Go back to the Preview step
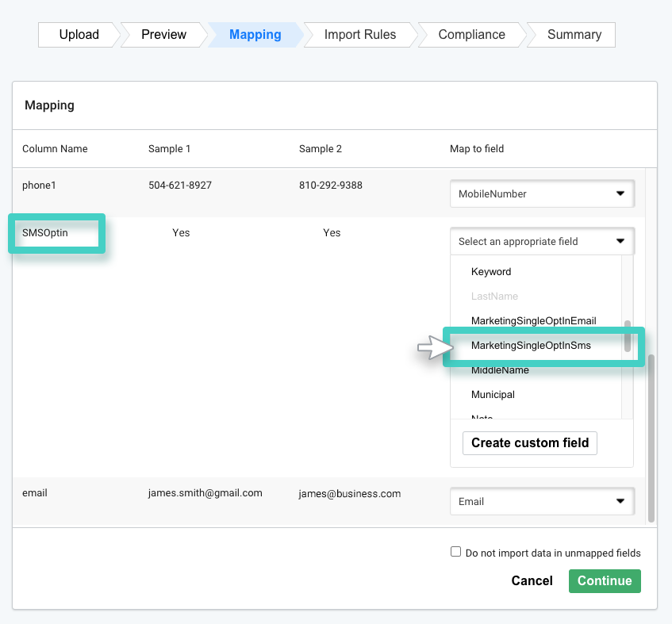 coord(163,34)
